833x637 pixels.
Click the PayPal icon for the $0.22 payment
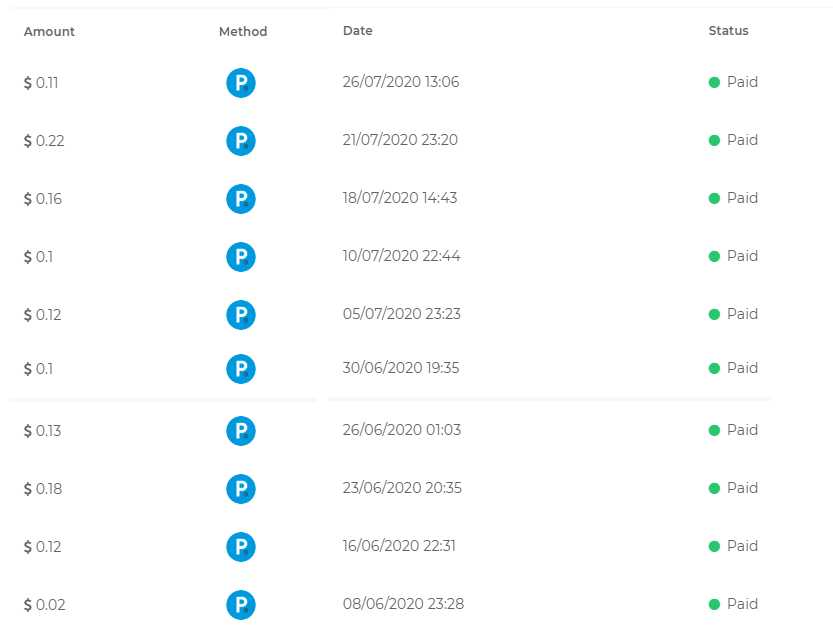(x=240, y=141)
